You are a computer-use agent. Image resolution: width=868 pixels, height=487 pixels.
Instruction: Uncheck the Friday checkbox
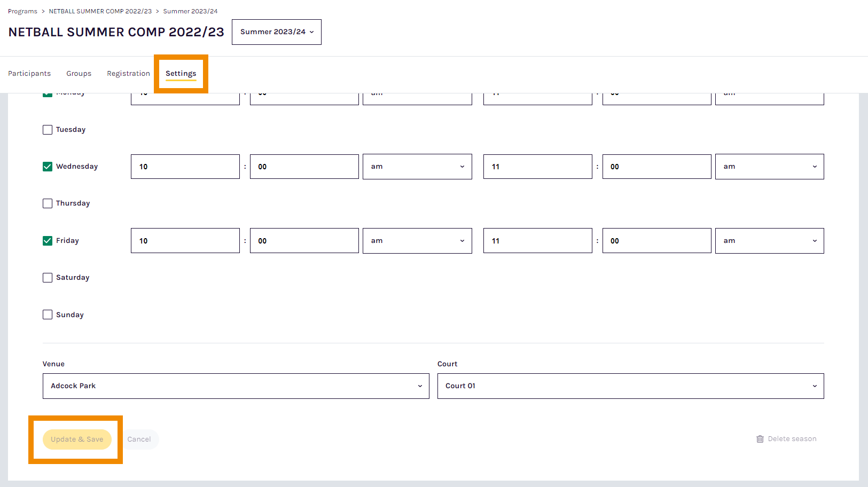click(48, 241)
